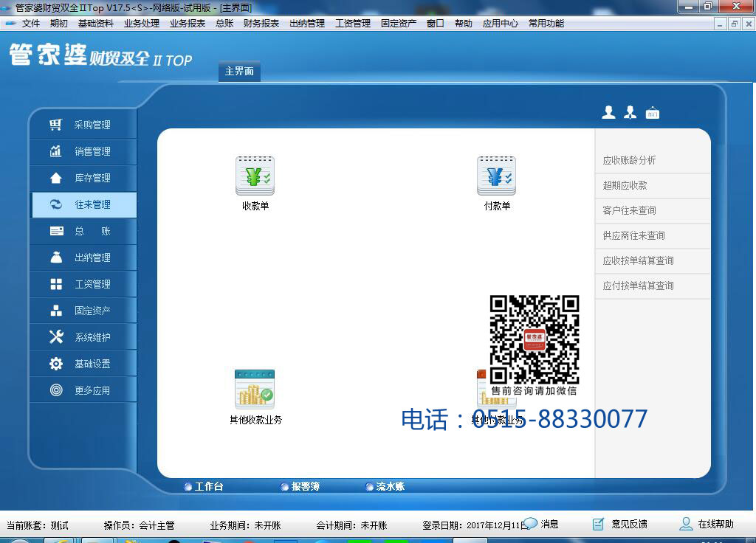Open 应收账龄分析 report link

pyautogui.click(x=629, y=160)
